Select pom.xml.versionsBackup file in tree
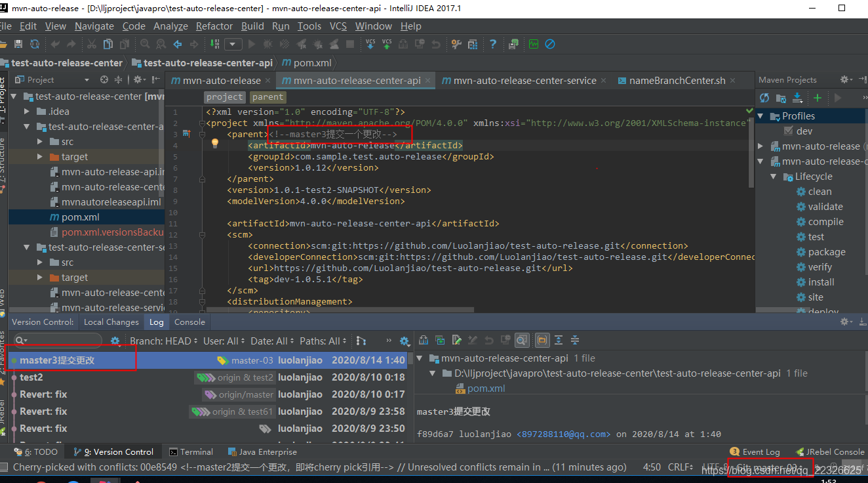868x483 pixels. pos(112,232)
